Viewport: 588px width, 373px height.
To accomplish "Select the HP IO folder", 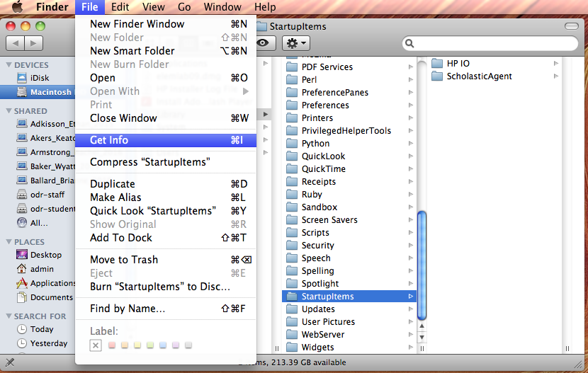I will coord(451,63).
